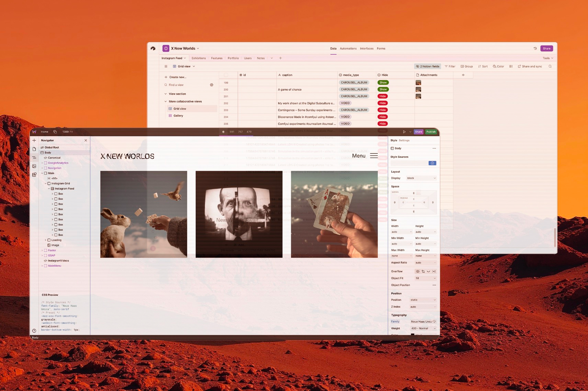Collapse the Instagram Grid tree node
Viewport: 588px width, 391px height.
tap(45, 183)
